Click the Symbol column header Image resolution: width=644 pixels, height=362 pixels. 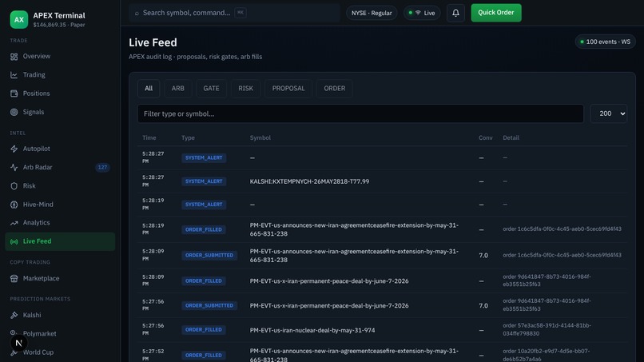(x=260, y=137)
